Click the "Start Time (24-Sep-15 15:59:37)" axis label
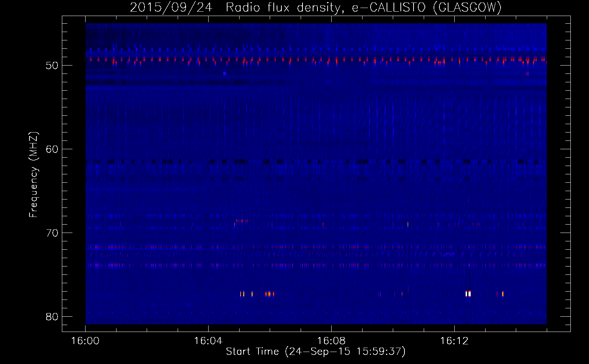This screenshot has height=364, width=589. (x=316, y=352)
